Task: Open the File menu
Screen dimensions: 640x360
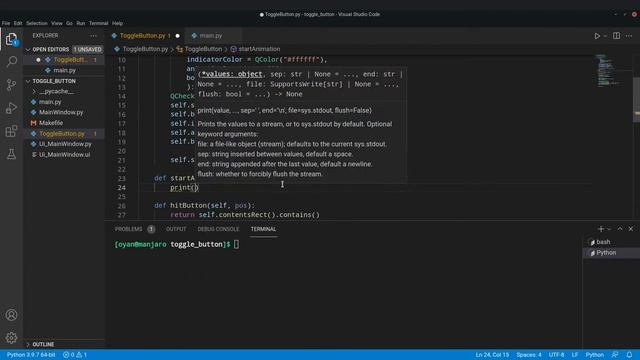Action: pos(6,23)
